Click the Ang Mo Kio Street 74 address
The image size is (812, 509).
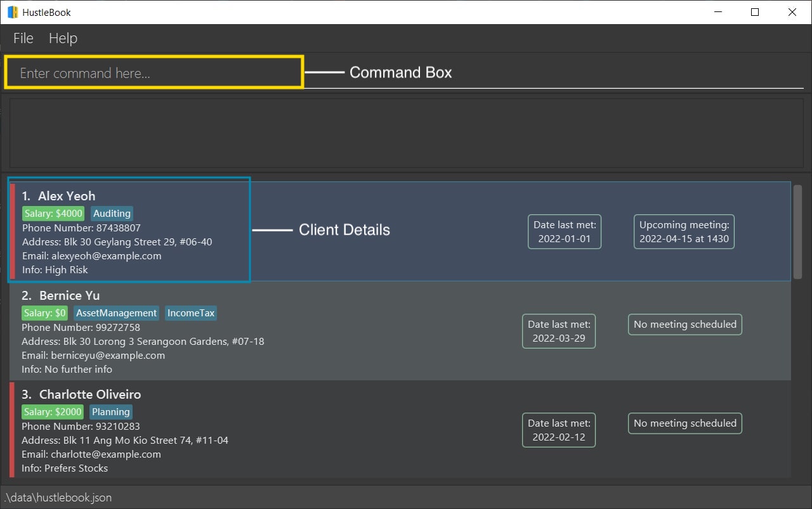[x=125, y=441]
